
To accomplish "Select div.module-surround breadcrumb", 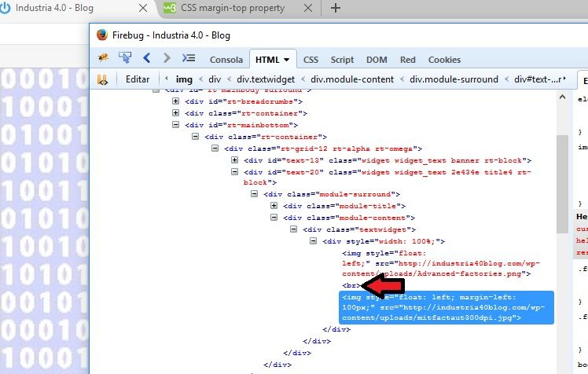I will [x=454, y=79].
